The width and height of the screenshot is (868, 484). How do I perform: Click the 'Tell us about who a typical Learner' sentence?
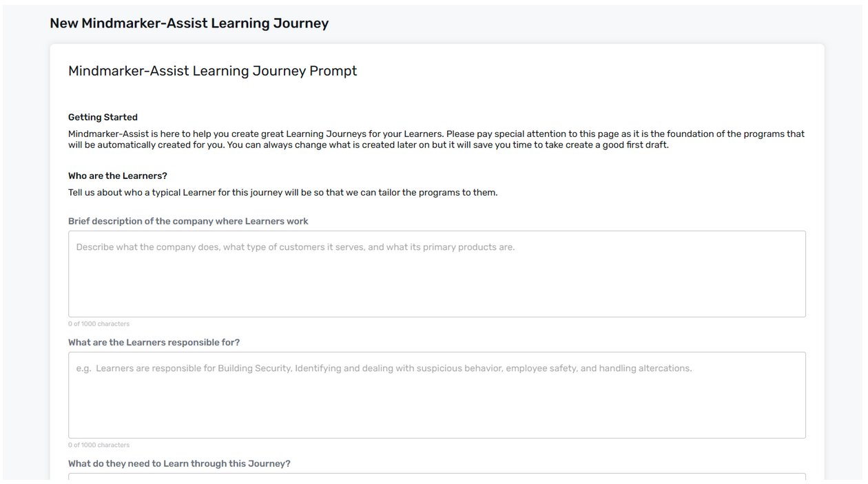[x=282, y=192]
